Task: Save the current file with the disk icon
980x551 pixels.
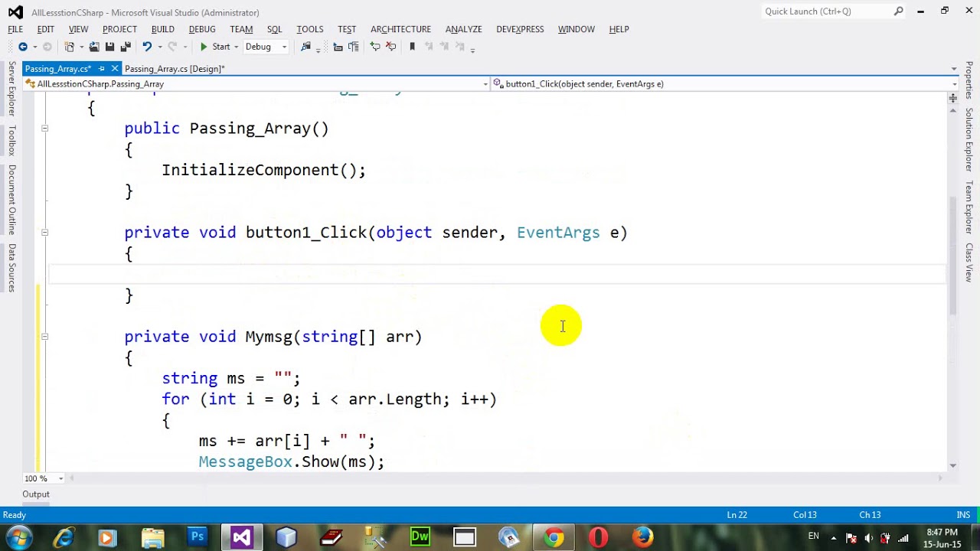Action: click(x=109, y=47)
